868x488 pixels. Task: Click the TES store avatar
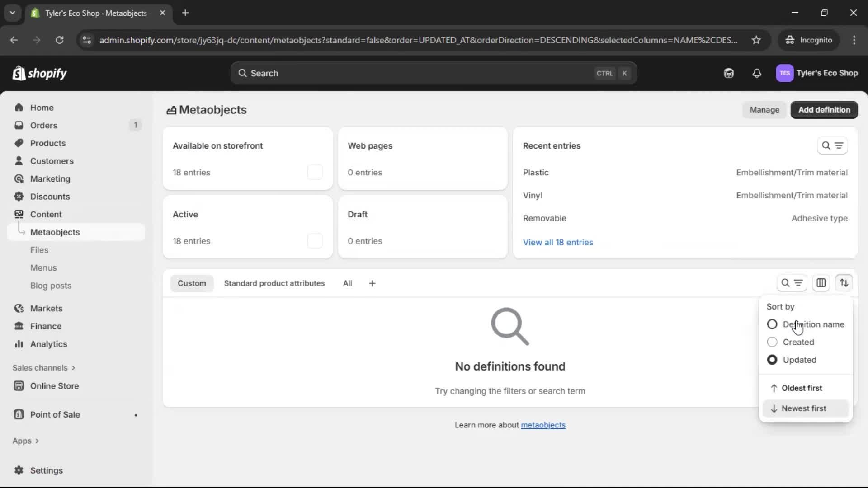[785, 73]
